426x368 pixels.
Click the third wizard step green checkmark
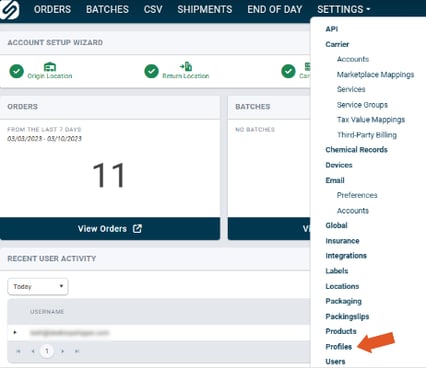coord(288,71)
